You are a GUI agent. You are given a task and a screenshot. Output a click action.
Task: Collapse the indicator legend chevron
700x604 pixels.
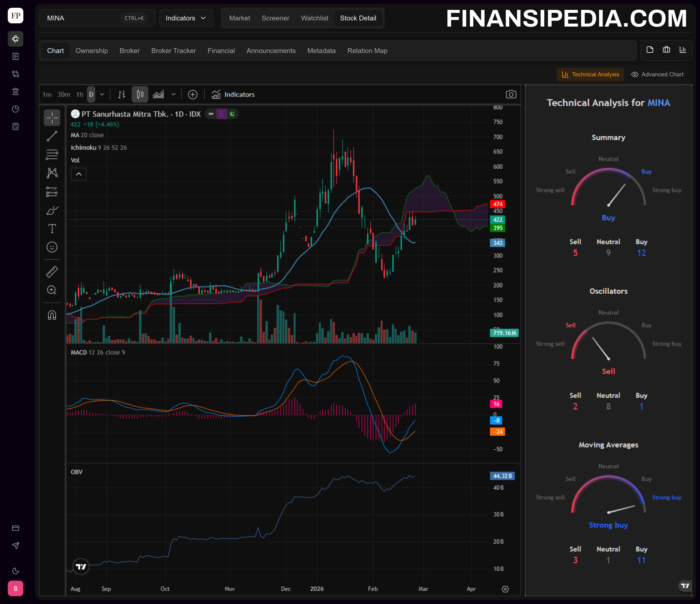(79, 174)
